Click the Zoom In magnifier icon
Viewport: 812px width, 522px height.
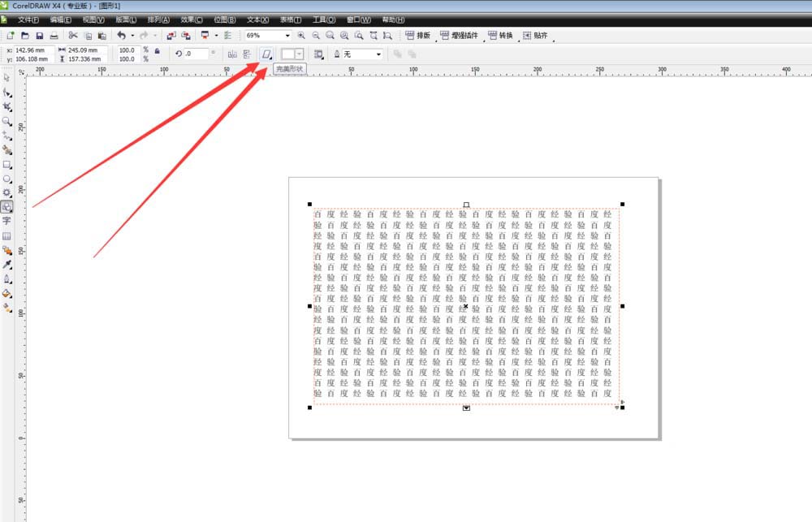(x=301, y=35)
